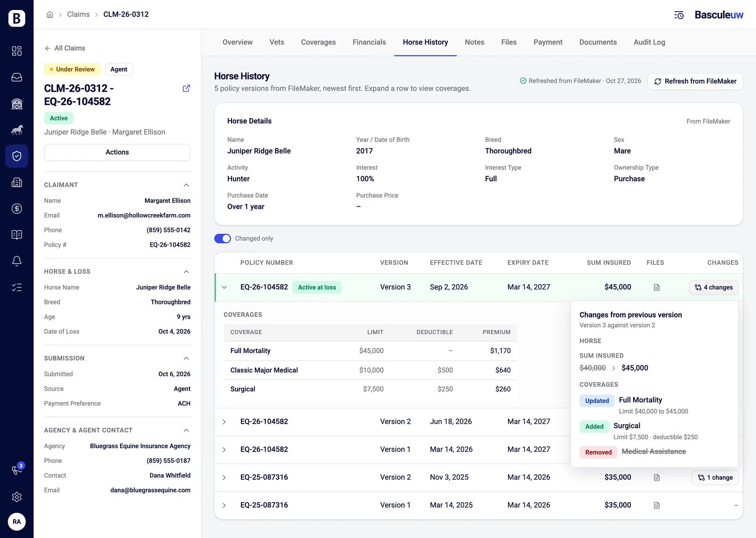
Task: Open file icon for EQ-25-087316 Version 1
Action: (657, 505)
